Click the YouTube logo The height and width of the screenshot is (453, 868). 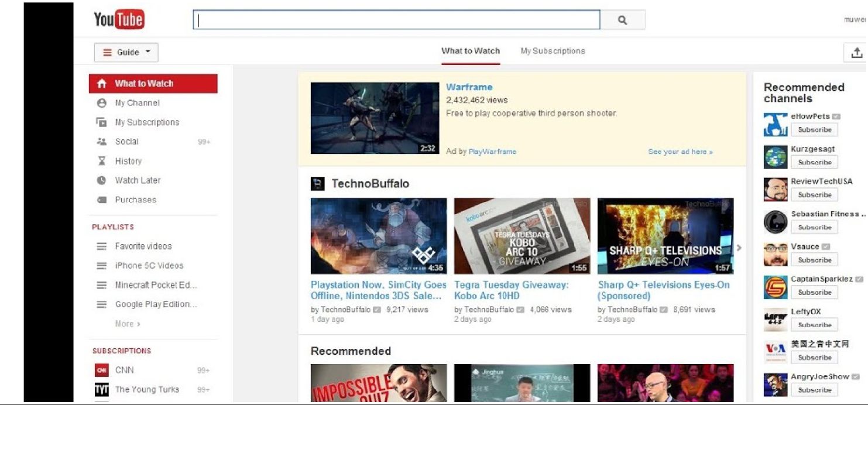pos(119,19)
